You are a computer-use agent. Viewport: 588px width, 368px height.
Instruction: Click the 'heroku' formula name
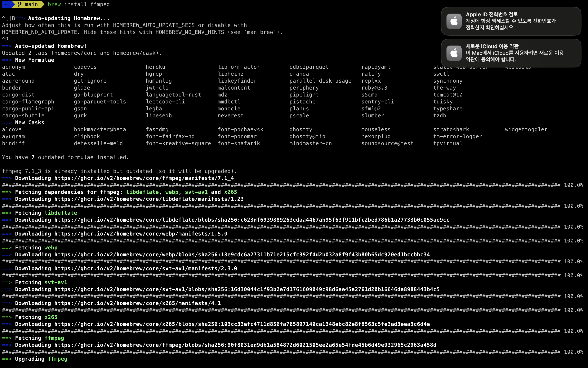click(156, 67)
